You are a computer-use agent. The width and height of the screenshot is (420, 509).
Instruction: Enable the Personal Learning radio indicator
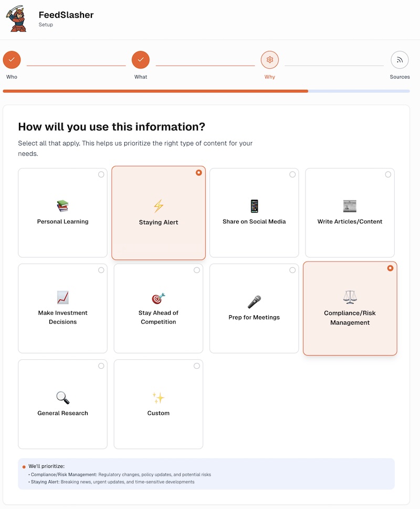(101, 174)
